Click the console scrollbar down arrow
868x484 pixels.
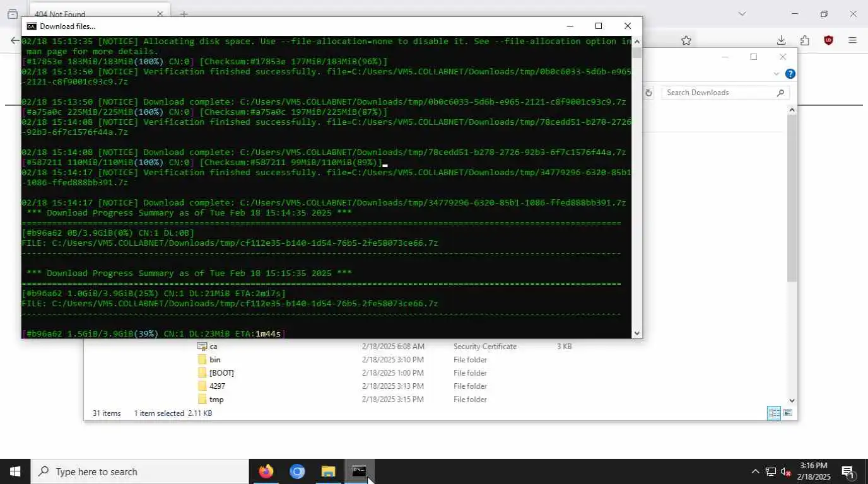636,333
